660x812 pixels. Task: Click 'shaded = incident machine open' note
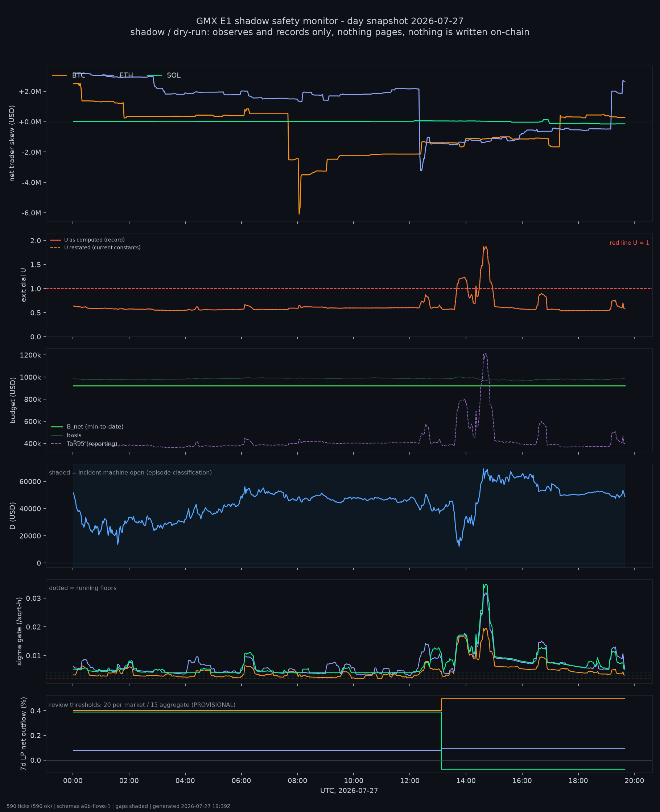click(131, 473)
